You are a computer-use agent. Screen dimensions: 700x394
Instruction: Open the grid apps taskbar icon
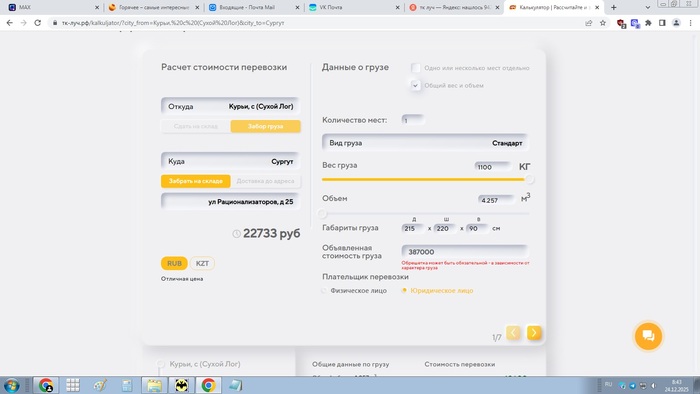pyautogui.click(x=73, y=385)
